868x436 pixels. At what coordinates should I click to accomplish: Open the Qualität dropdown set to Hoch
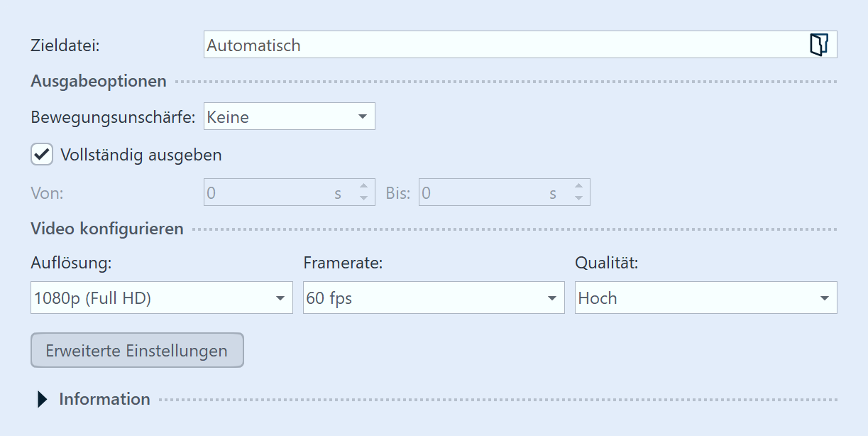tap(705, 298)
